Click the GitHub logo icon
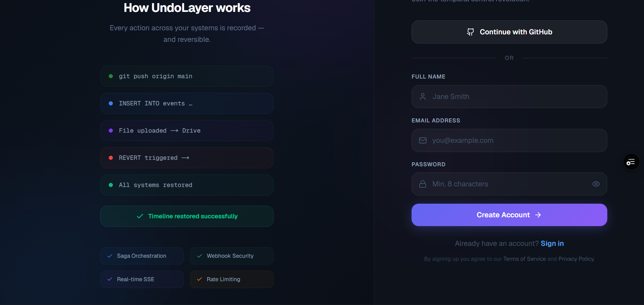 pos(470,32)
